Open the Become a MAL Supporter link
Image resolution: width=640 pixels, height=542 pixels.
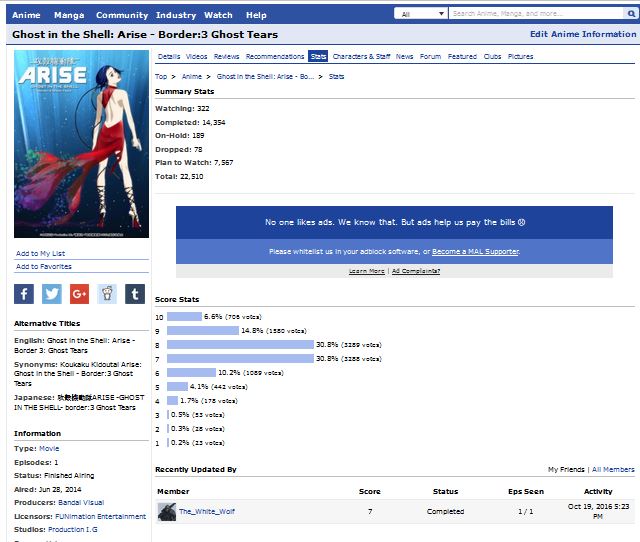[x=475, y=252]
